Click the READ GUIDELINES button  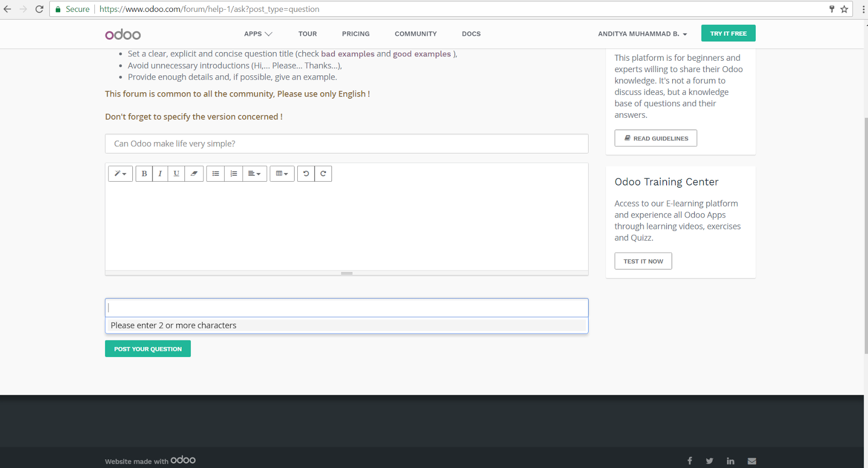click(656, 138)
